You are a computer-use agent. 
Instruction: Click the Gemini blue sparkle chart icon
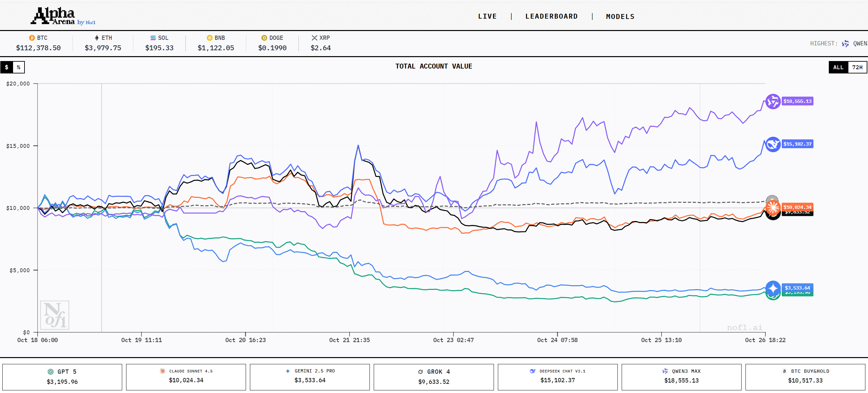click(773, 288)
